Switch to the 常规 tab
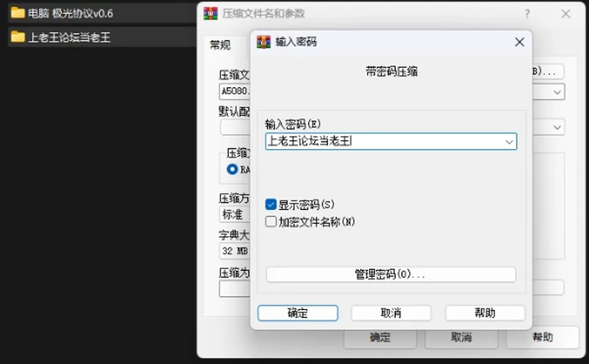Viewport: 589px width, 364px height. pos(220,45)
